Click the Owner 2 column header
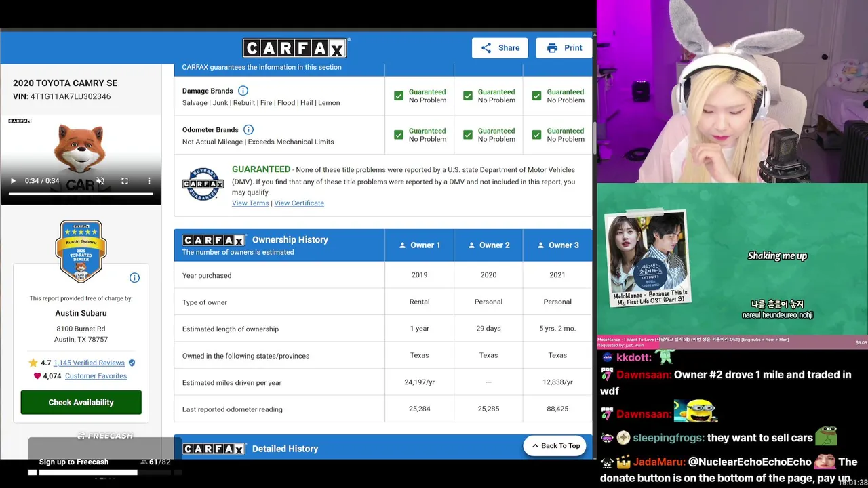The width and height of the screenshot is (868, 488). click(x=488, y=245)
